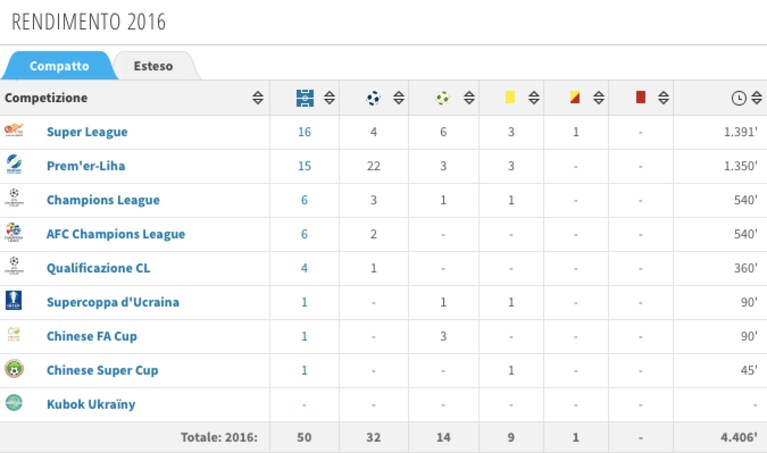Click the goals scored football icon
Screen dimensions: 767x453
pyautogui.click(x=373, y=98)
